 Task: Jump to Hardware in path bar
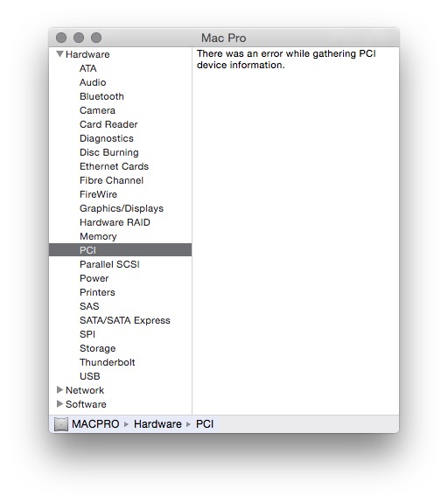tap(157, 424)
